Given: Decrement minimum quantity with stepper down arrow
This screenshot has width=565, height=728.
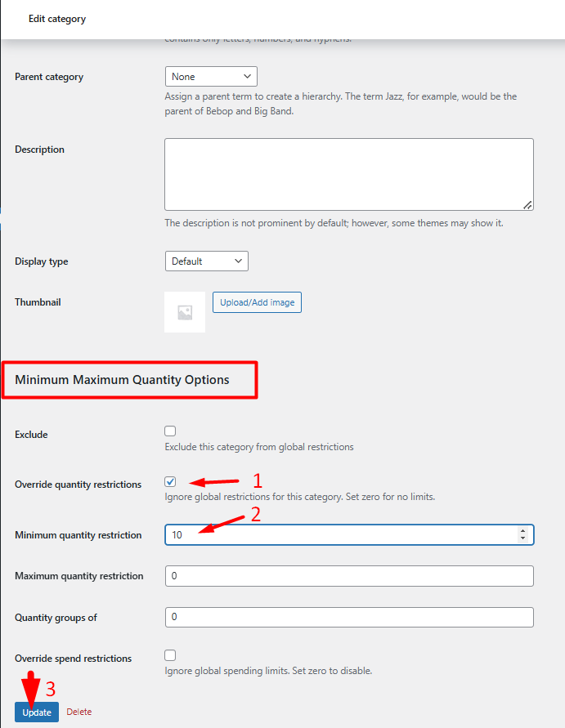Looking at the screenshot, I should pos(522,538).
